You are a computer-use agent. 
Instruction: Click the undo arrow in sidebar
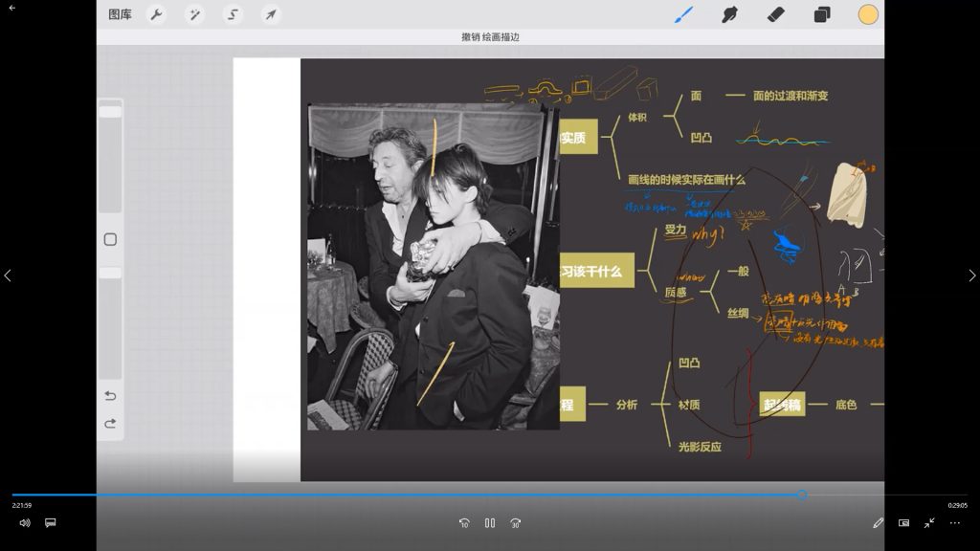point(110,396)
